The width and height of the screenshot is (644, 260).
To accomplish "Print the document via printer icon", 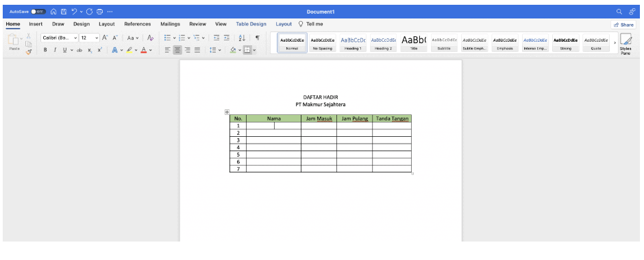I will (x=99, y=12).
